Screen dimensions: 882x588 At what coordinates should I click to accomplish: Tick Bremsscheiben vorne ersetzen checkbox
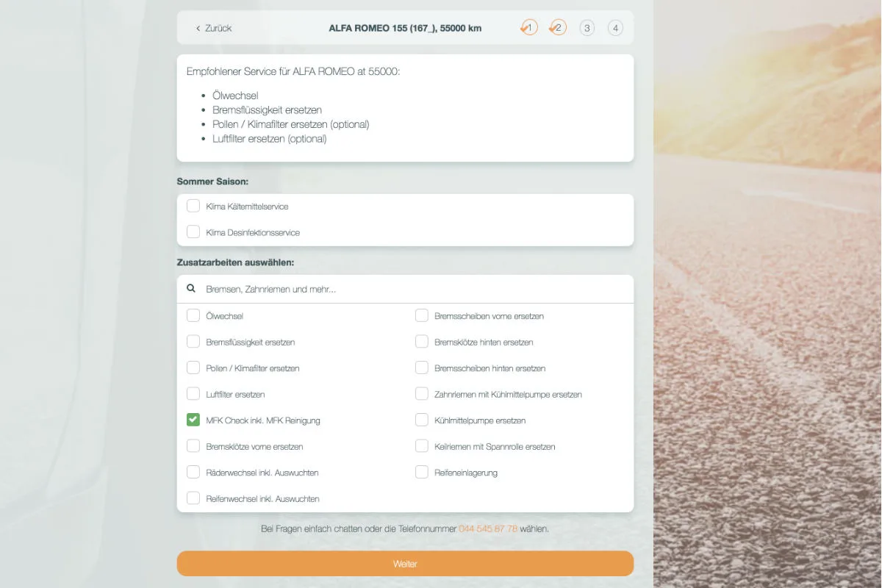click(x=422, y=315)
